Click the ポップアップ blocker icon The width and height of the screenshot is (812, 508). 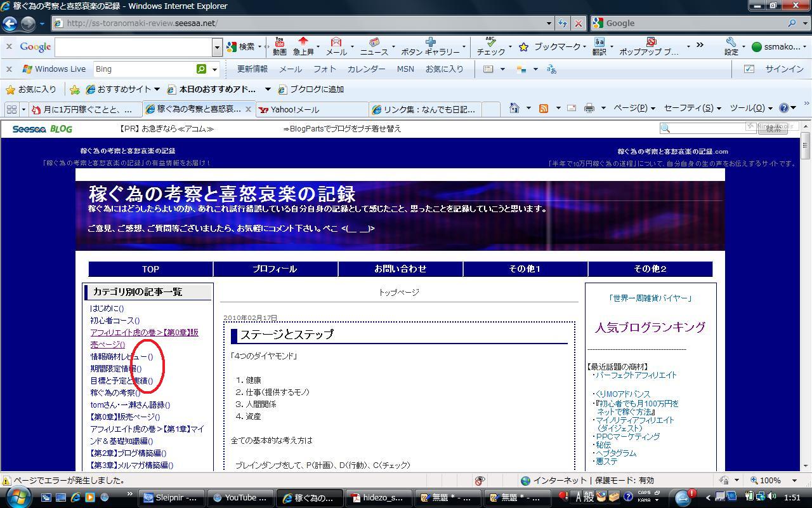(x=650, y=46)
